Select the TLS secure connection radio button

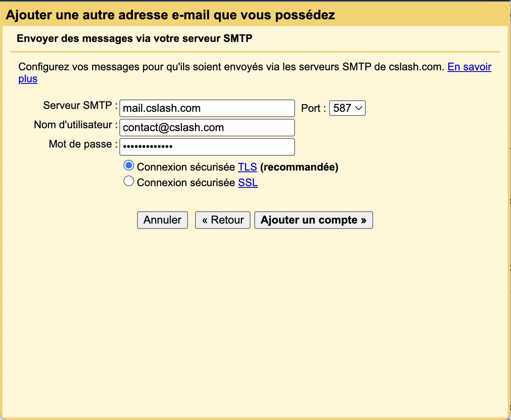click(129, 166)
